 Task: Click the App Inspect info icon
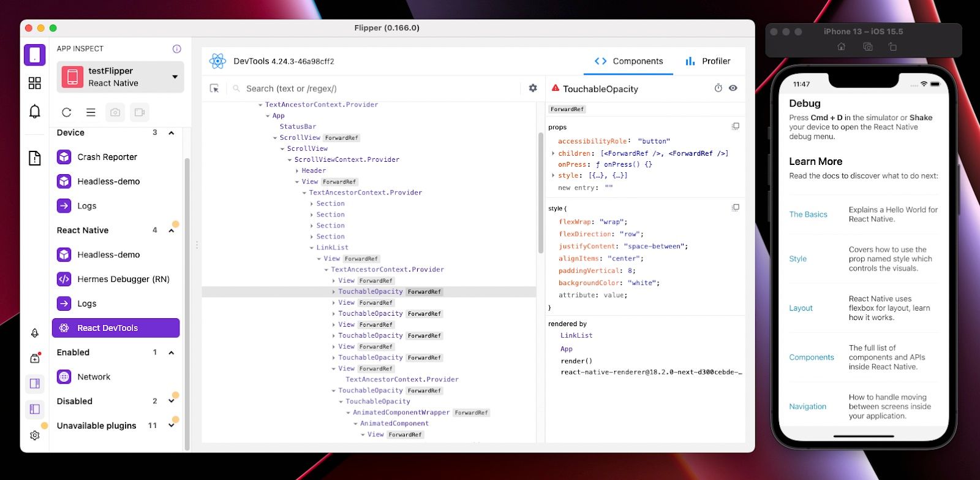point(177,49)
